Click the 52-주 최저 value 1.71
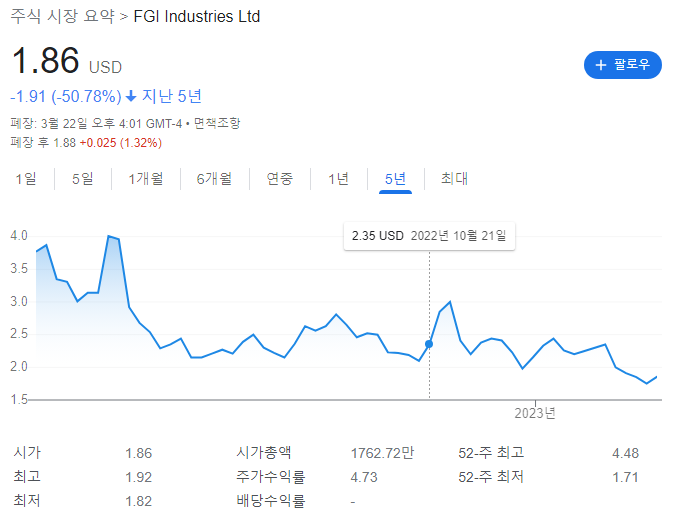This screenshot has width=675, height=509. tap(625, 477)
